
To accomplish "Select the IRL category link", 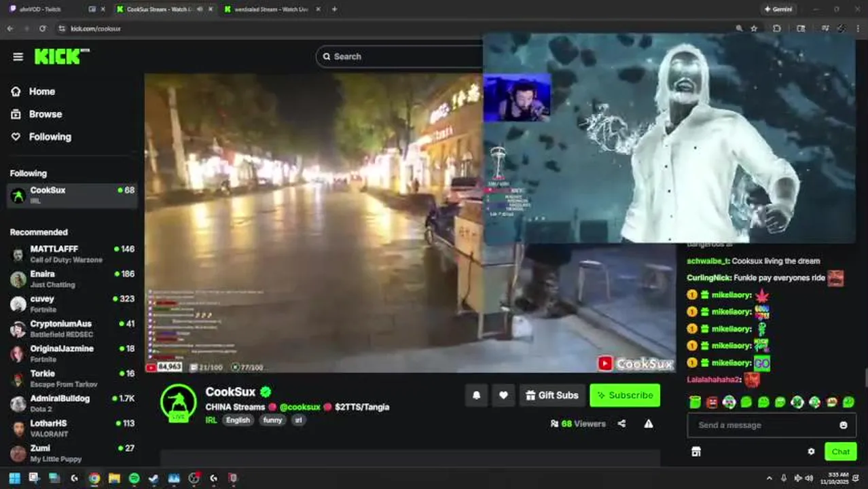I will tap(211, 420).
